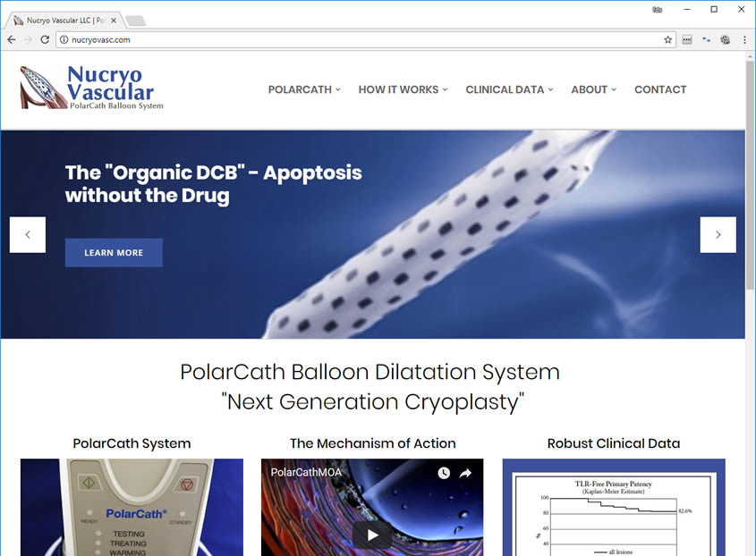Go to the CONTACT page
The image size is (756, 556).
tap(660, 89)
